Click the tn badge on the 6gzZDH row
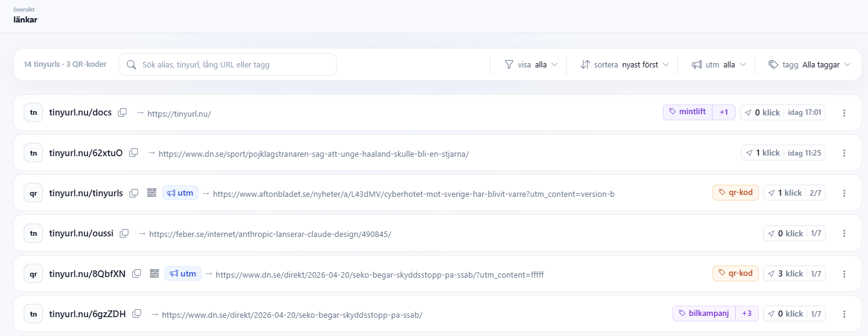The height and width of the screenshot is (336, 868). tap(33, 314)
